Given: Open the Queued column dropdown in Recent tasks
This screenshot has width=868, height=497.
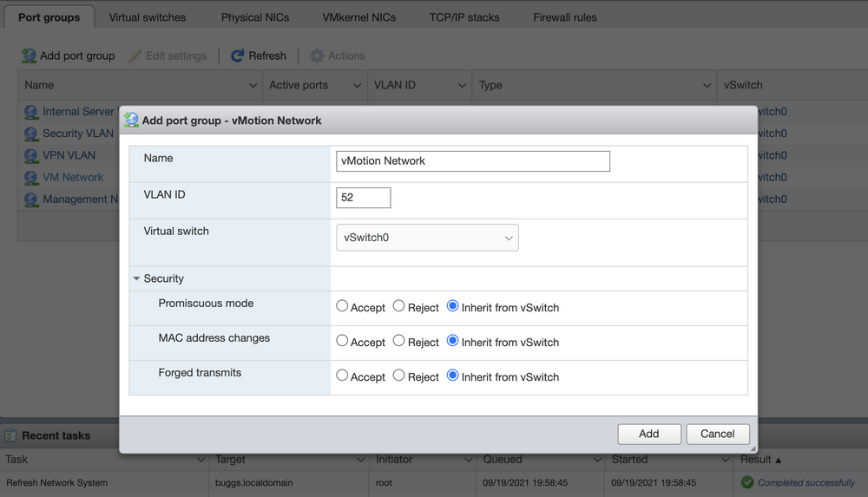Looking at the screenshot, I should (597, 460).
